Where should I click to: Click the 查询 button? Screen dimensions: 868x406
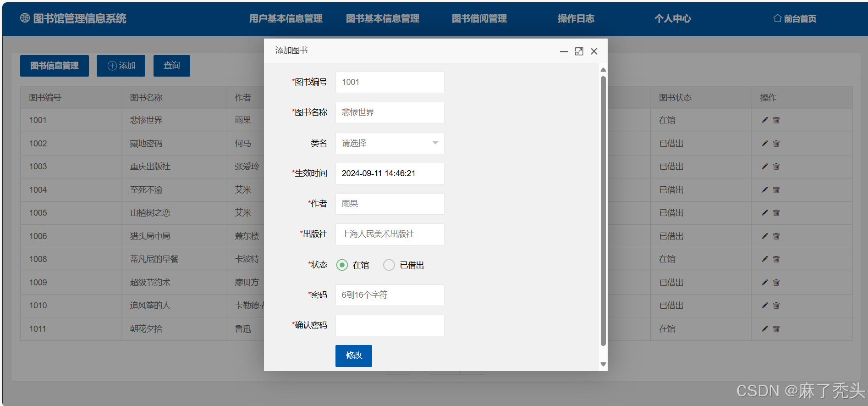pos(172,66)
